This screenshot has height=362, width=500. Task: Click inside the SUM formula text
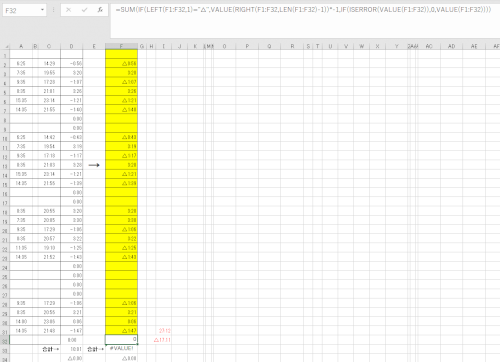pyautogui.click(x=303, y=10)
